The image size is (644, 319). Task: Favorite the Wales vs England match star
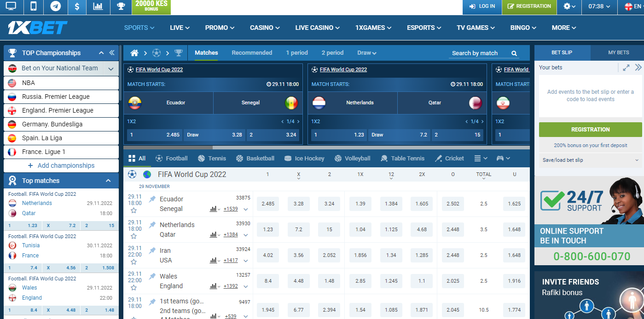point(133,288)
